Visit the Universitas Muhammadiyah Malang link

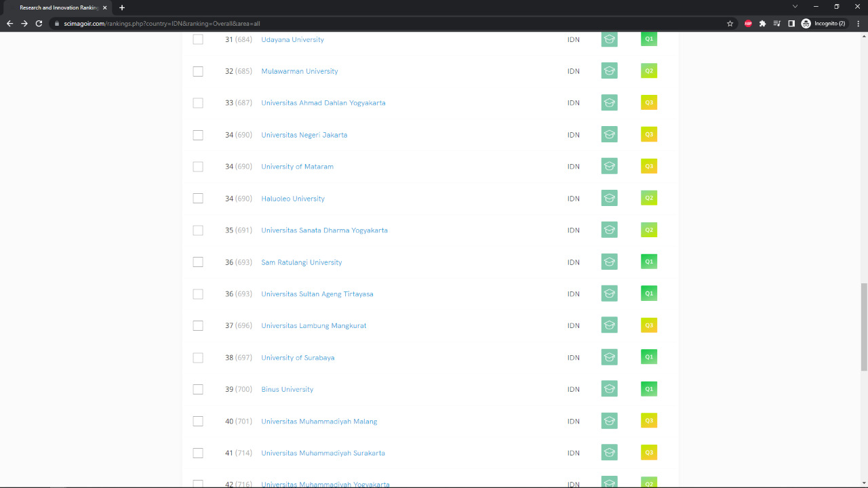319,422
